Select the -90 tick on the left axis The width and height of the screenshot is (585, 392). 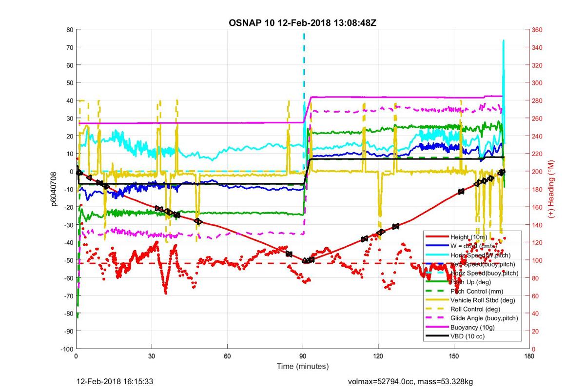coord(69,332)
